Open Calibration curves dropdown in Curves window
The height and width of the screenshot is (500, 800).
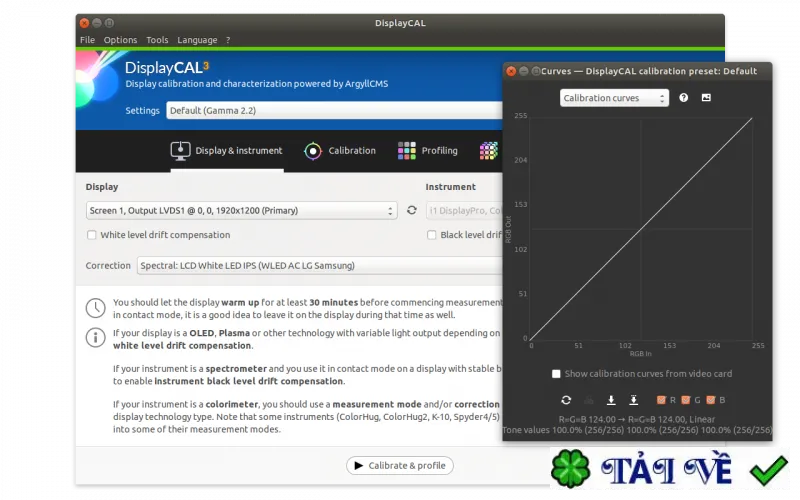coord(614,98)
